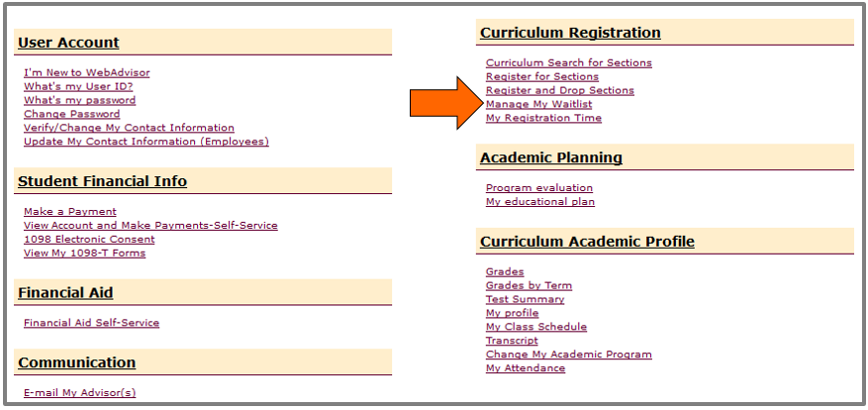Select the Register for Sections link

tap(542, 76)
